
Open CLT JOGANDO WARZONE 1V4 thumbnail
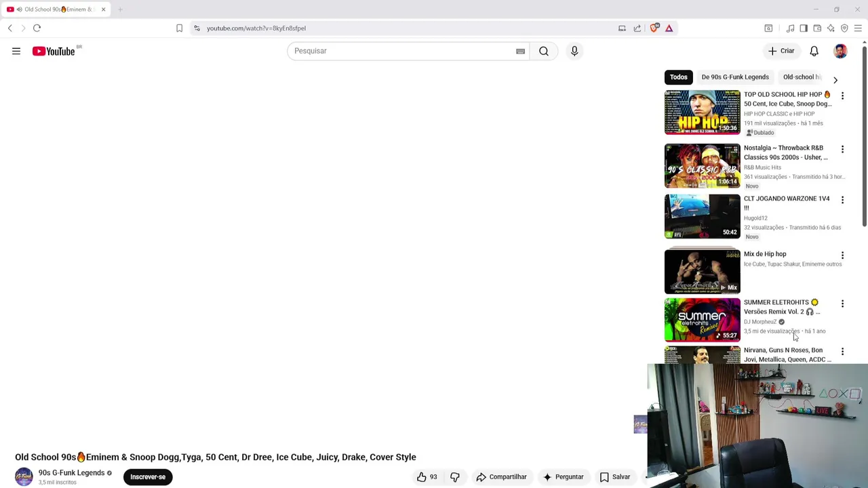point(703,217)
